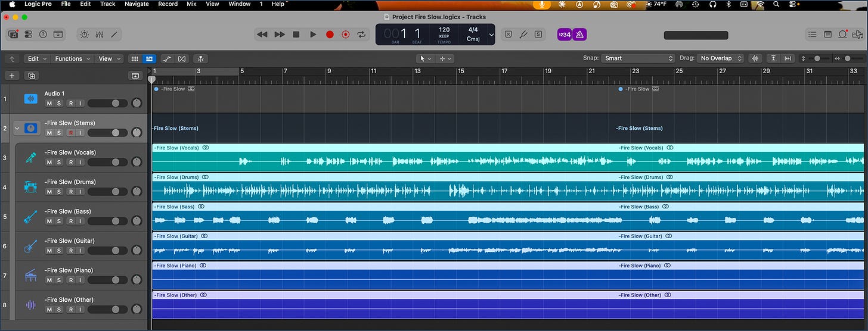Open the Mixer from the control bar
Screen dimensions: 868x331
pyautogui.click(x=100, y=35)
